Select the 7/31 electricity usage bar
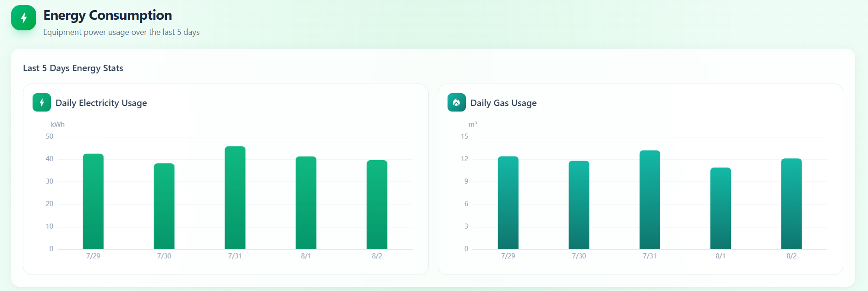 coord(235,198)
